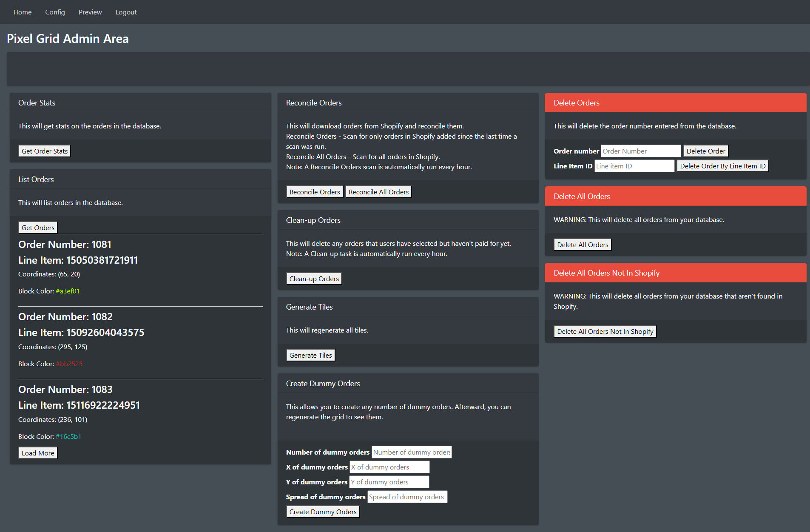This screenshot has height=532, width=810.
Task: Click the Clean-up Orders button
Action: pos(314,279)
